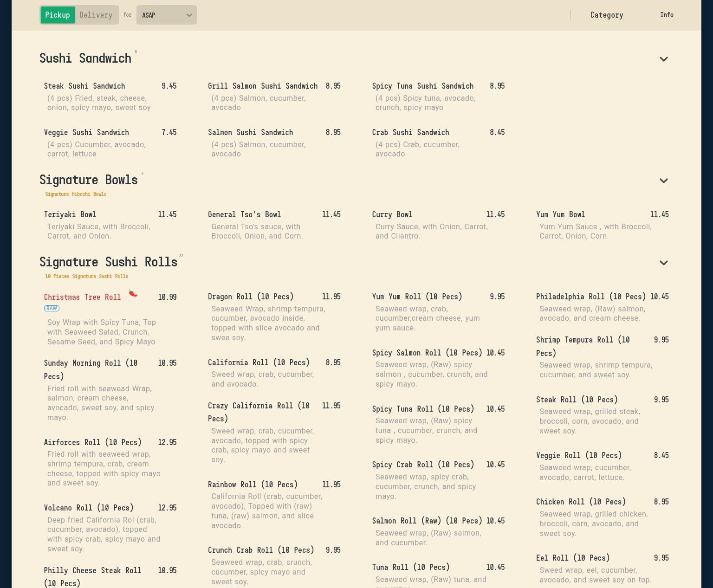Select Philadelphia Roll (10 Pecs)

(x=590, y=297)
